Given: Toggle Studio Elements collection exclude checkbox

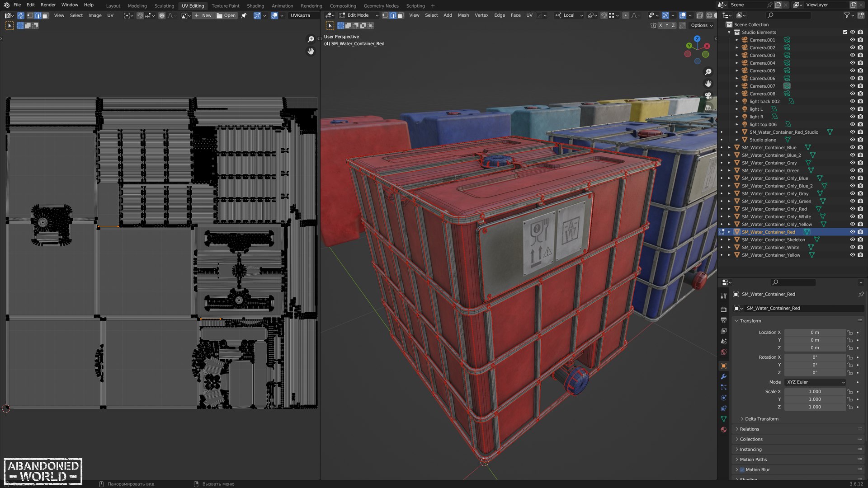Looking at the screenshot, I should pyautogui.click(x=845, y=32).
